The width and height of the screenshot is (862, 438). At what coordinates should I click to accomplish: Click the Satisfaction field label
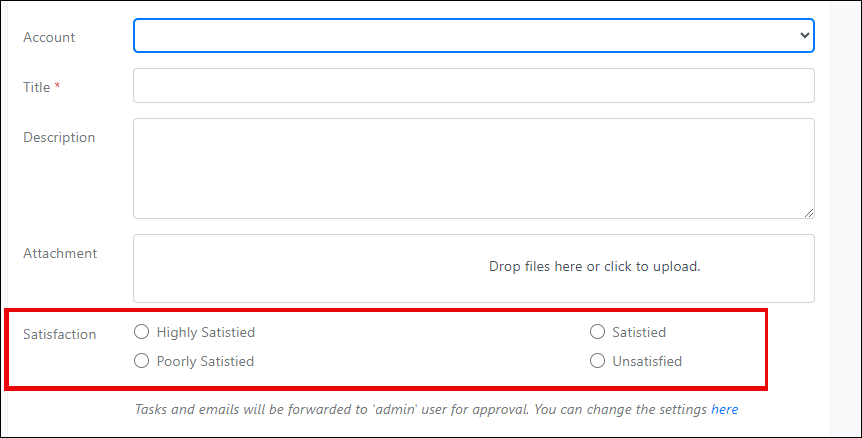(x=59, y=334)
